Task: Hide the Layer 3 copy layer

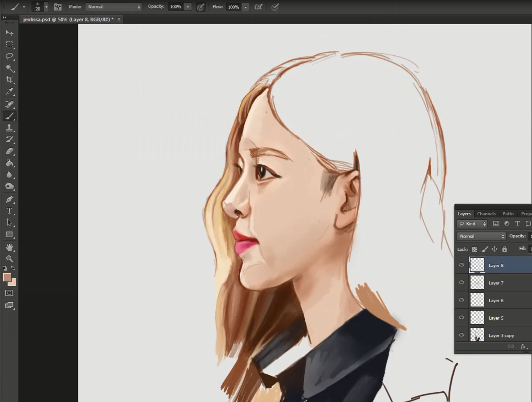Action: point(462,336)
